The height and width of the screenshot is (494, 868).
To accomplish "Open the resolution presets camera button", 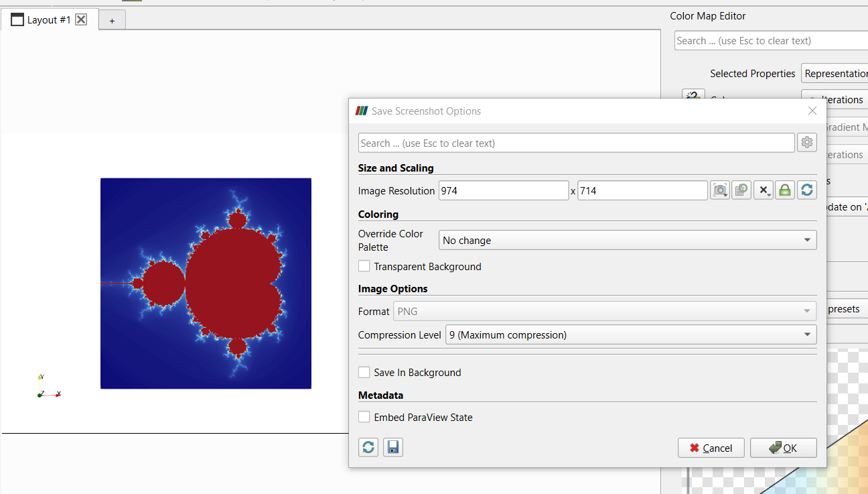I will [720, 190].
